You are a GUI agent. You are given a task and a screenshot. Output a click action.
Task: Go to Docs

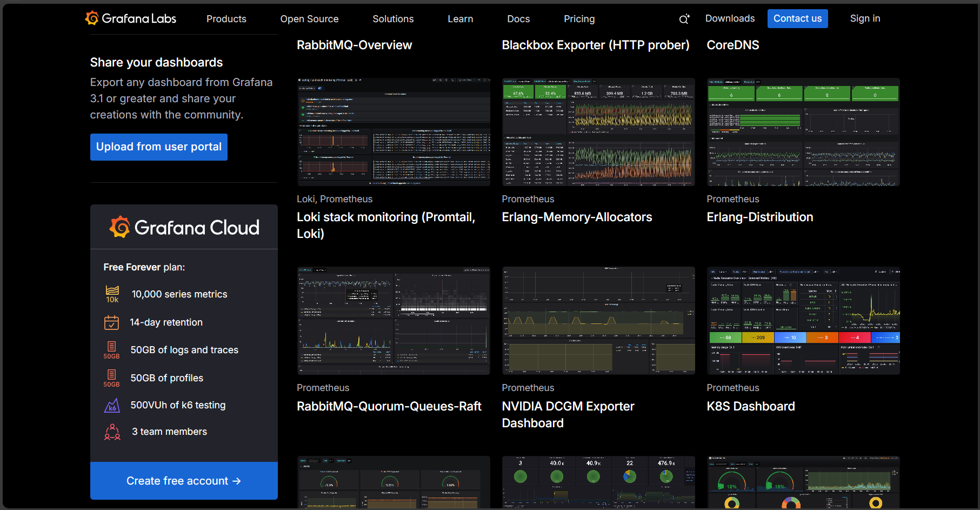coord(518,19)
